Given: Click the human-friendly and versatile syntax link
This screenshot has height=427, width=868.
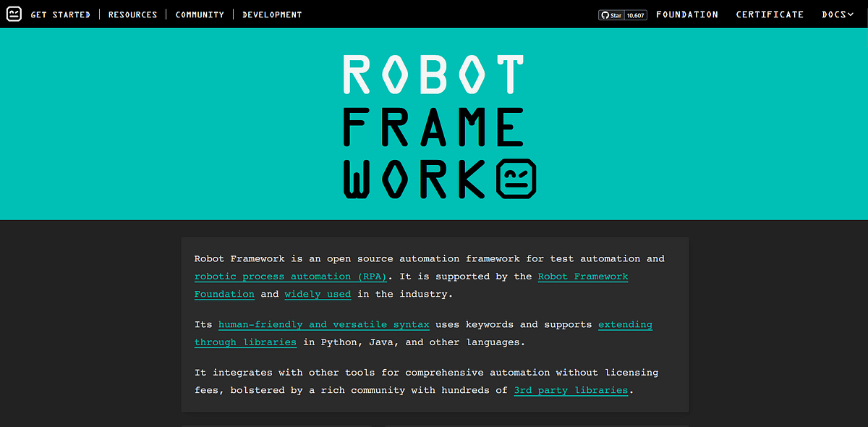Looking at the screenshot, I should (x=323, y=324).
